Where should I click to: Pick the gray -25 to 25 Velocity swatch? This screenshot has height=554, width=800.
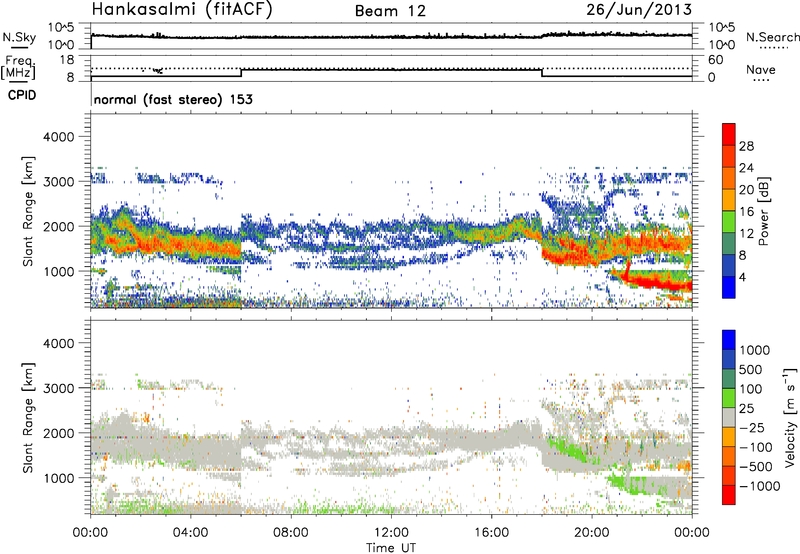pos(729,417)
